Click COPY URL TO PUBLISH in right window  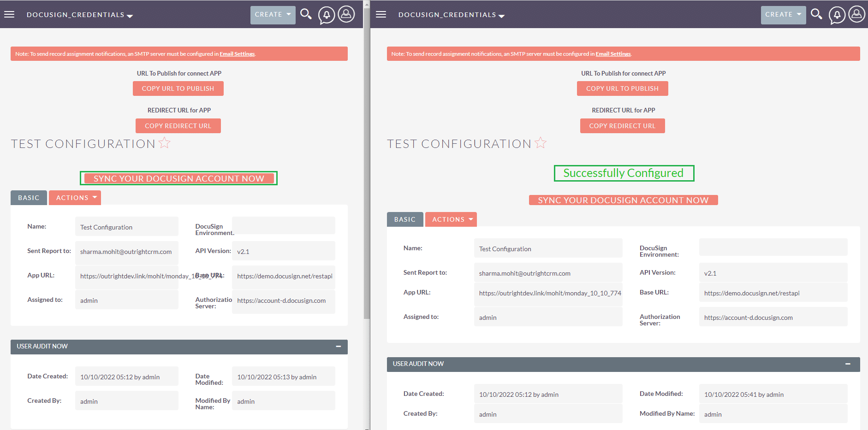point(622,88)
